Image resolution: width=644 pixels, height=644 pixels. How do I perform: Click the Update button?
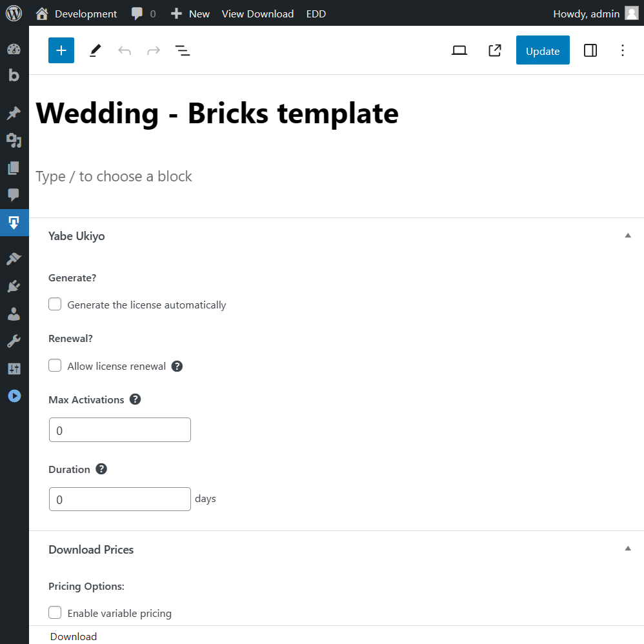point(542,50)
